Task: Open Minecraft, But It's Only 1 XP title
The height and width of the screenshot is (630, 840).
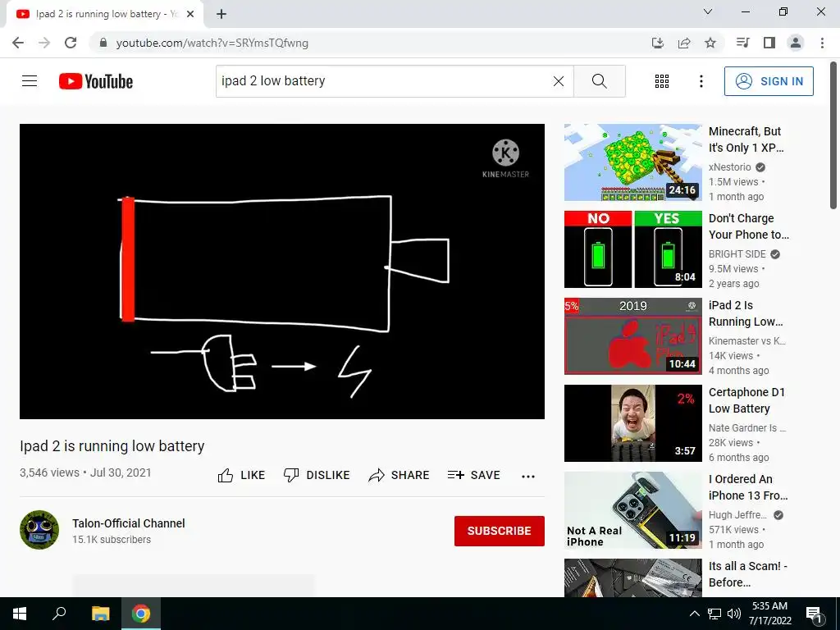Action: pos(746,139)
